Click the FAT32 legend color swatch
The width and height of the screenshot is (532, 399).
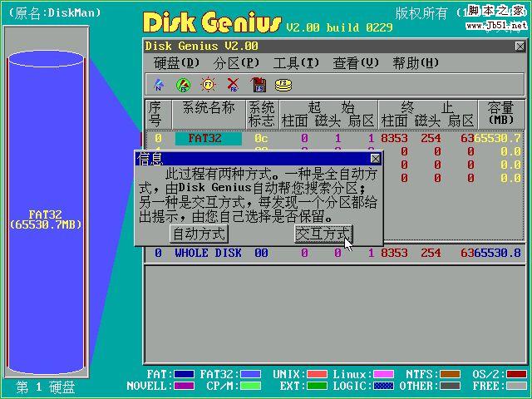(250, 374)
